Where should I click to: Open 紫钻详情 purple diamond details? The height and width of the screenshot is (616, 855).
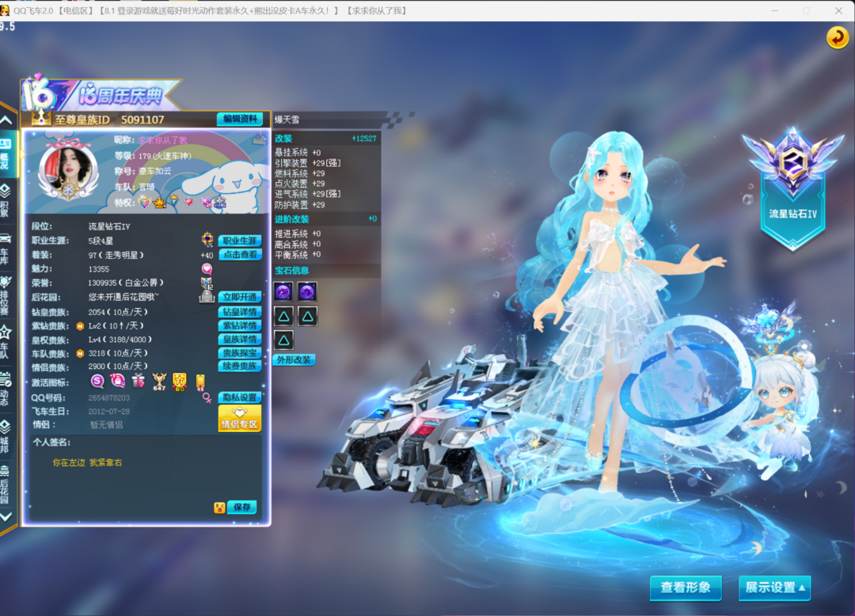240,325
